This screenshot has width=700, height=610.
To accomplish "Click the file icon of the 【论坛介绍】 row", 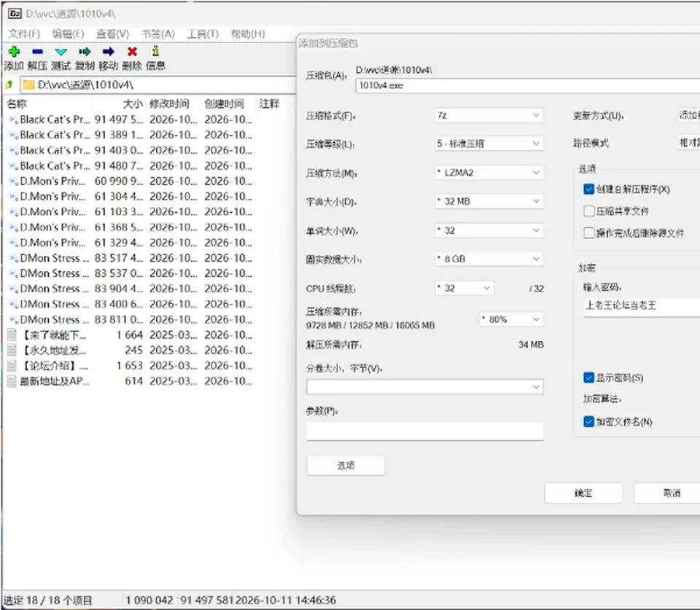I will [x=12, y=366].
